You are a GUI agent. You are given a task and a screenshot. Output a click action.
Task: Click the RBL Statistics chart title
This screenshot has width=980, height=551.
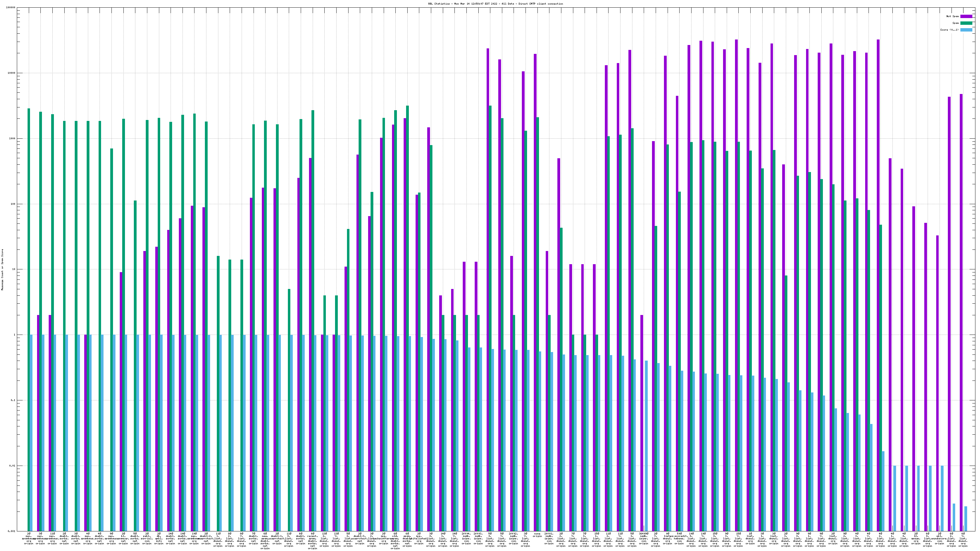(495, 4)
